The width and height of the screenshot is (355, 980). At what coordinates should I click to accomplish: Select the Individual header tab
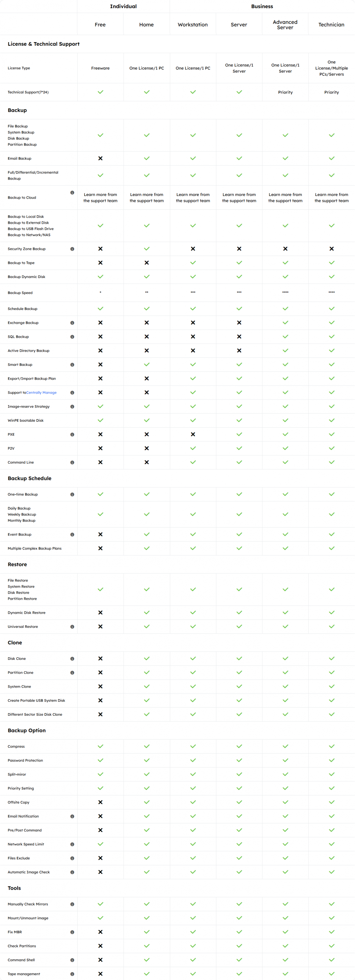click(x=123, y=7)
